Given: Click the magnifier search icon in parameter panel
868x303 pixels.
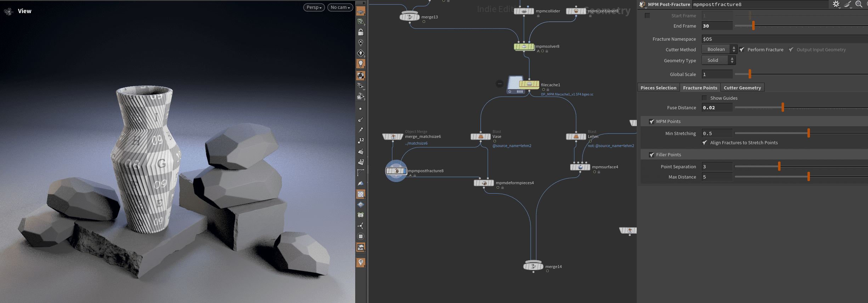Looking at the screenshot, I should 859,4.
